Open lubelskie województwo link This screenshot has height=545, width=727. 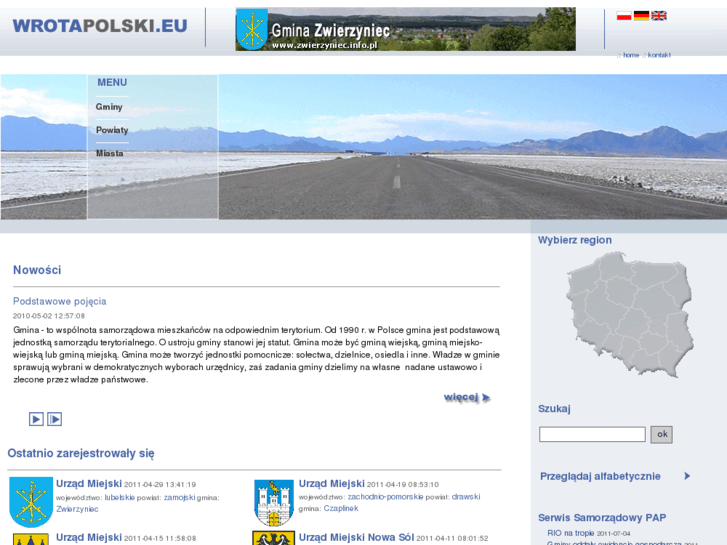point(119,498)
